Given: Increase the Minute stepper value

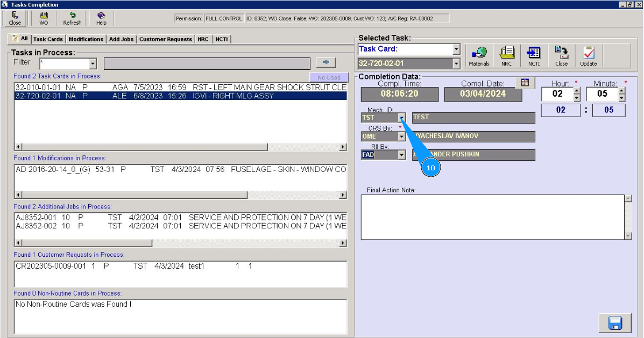Looking at the screenshot, I should click(622, 91).
